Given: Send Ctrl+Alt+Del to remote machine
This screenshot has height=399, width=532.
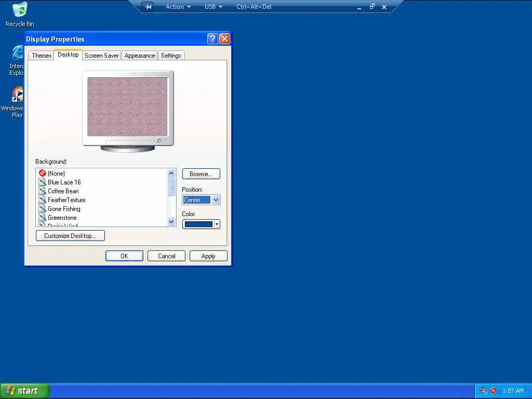Looking at the screenshot, I should click(x=254, y=7).
